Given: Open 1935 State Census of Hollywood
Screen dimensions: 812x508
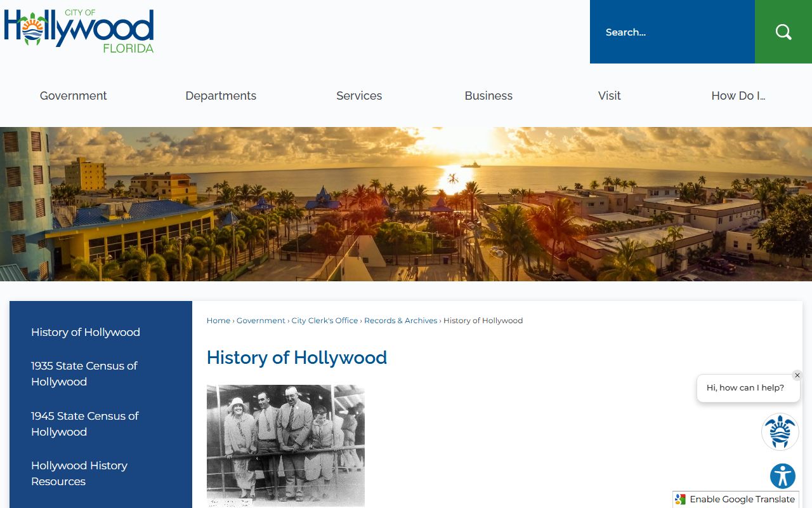Looking at the screenshot, I should click(84, 374).
